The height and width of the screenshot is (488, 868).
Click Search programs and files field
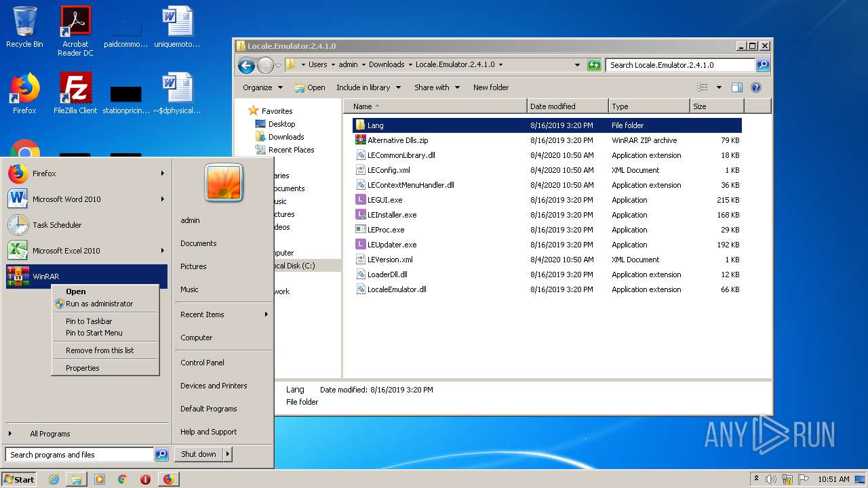click(x=79, y=455)
